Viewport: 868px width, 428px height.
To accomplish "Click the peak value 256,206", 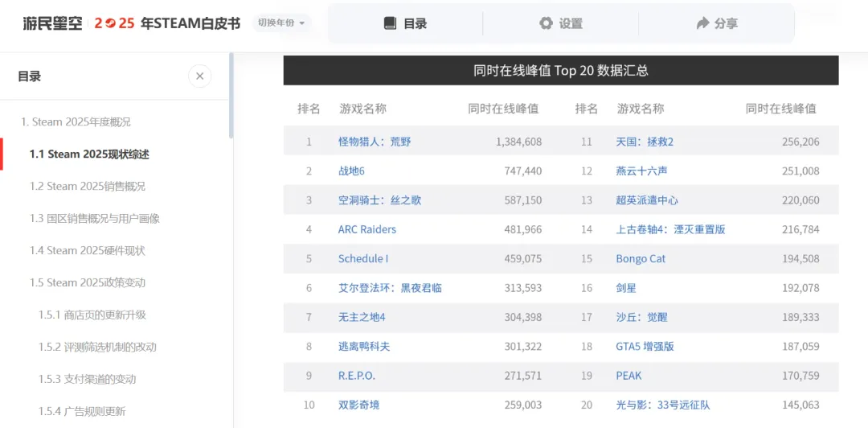I will click(801, 142).
